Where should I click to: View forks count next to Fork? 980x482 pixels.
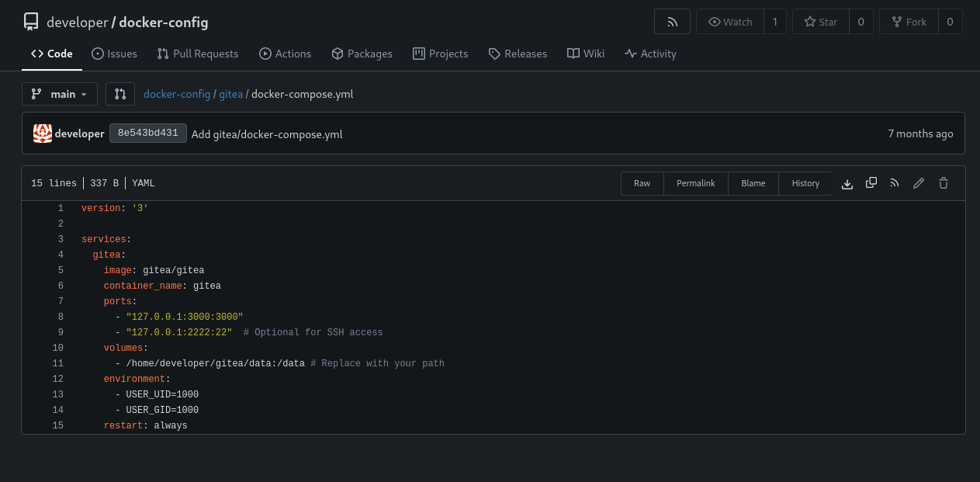[x=951, y=22]
